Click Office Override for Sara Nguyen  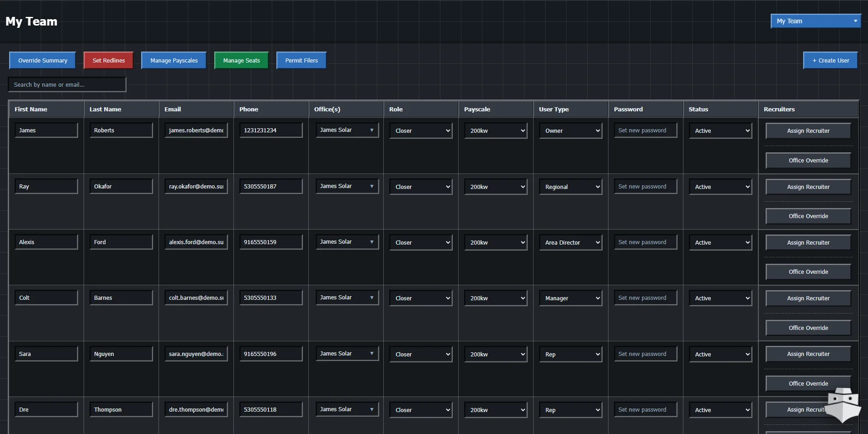coord(808,383)
